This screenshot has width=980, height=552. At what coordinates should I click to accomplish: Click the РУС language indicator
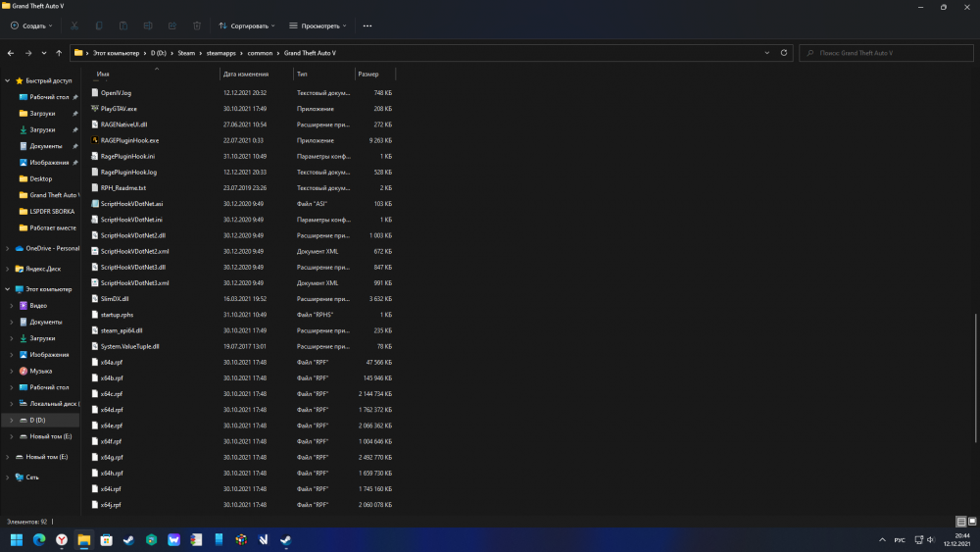900,540
